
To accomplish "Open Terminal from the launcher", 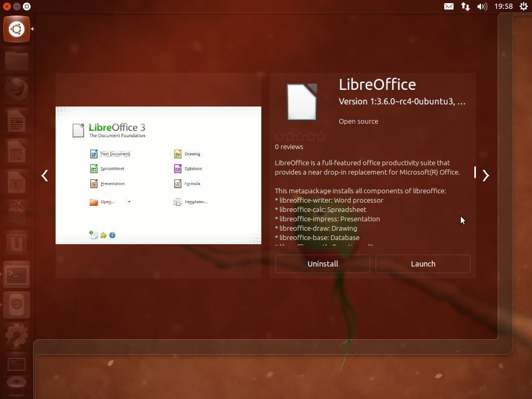I will (x=17, y=274).
